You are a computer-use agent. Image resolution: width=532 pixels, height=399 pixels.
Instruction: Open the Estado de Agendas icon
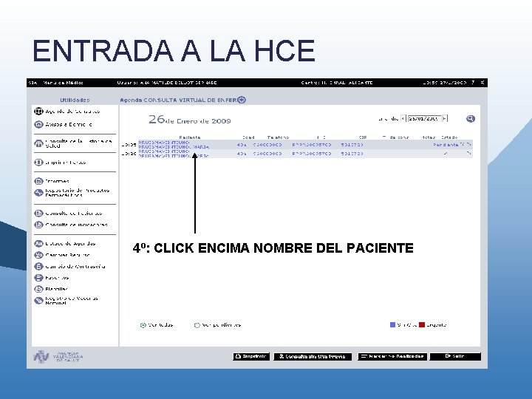pos(38,244)
